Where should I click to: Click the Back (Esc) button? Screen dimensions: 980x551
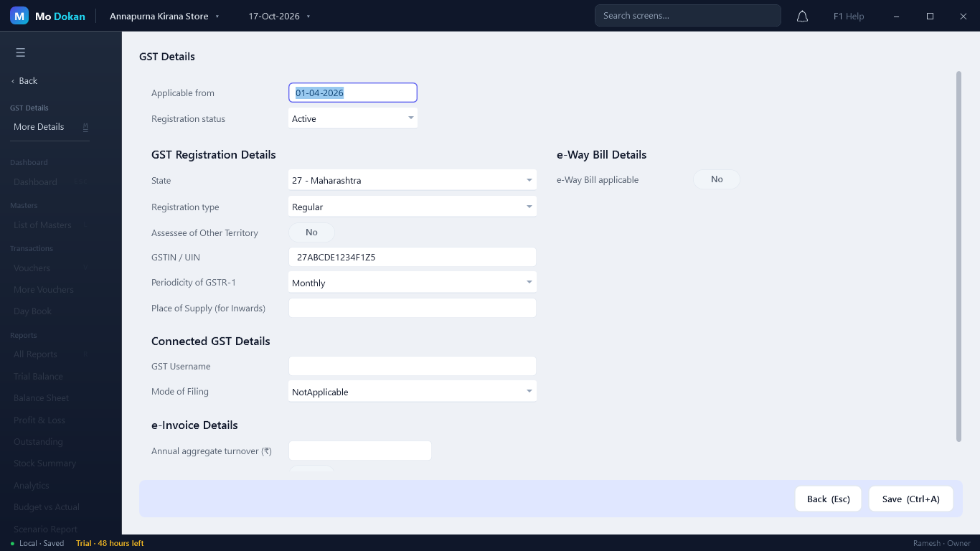point(828,499)
